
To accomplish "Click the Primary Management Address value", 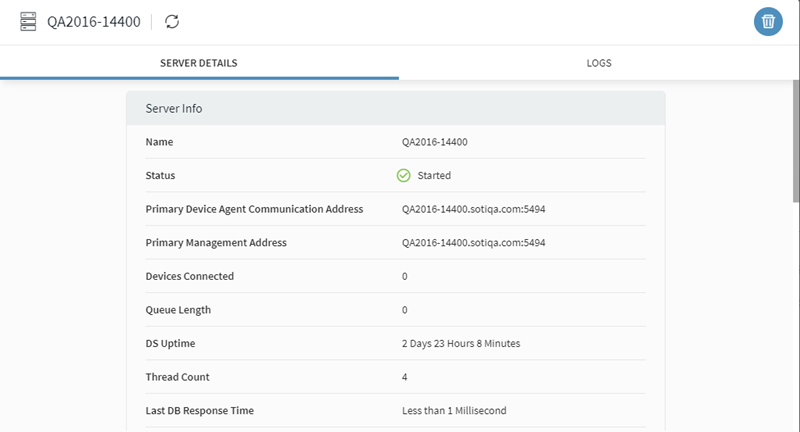I will pos(473,243).
